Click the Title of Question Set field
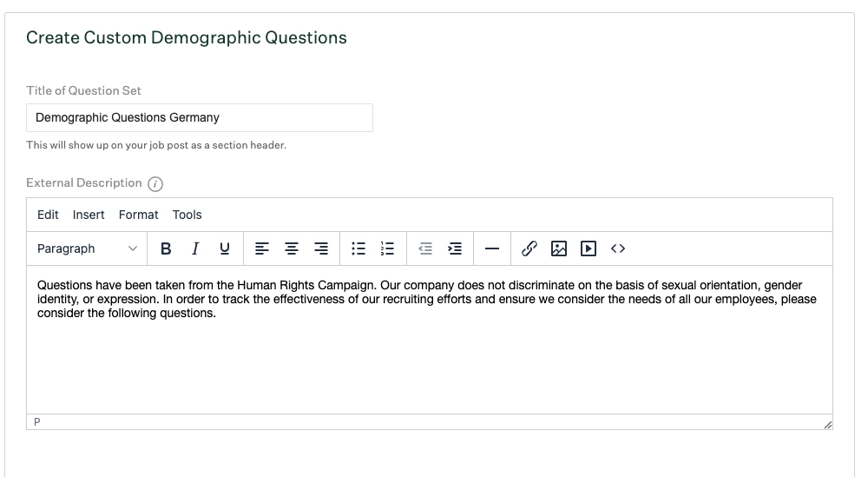 tap(200, 117)
